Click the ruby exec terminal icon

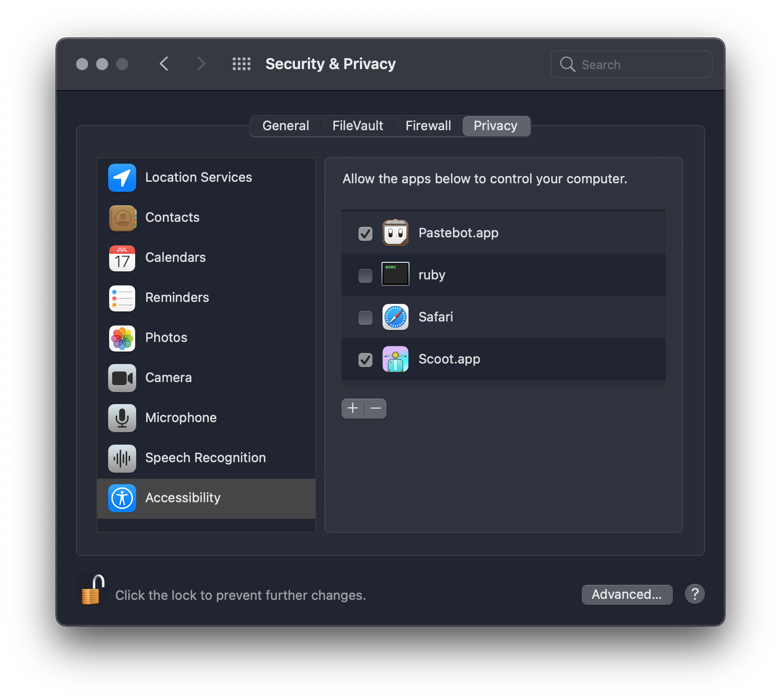click(396, 274)
